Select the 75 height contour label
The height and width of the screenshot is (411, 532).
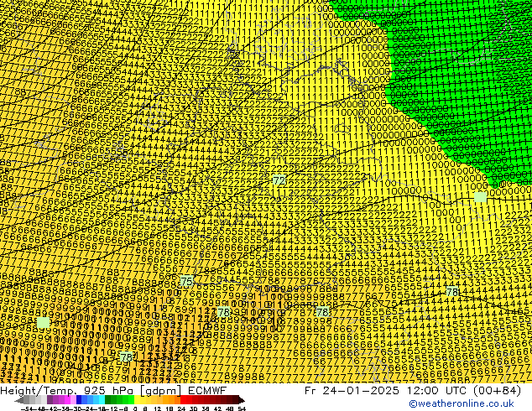point(186,281)
